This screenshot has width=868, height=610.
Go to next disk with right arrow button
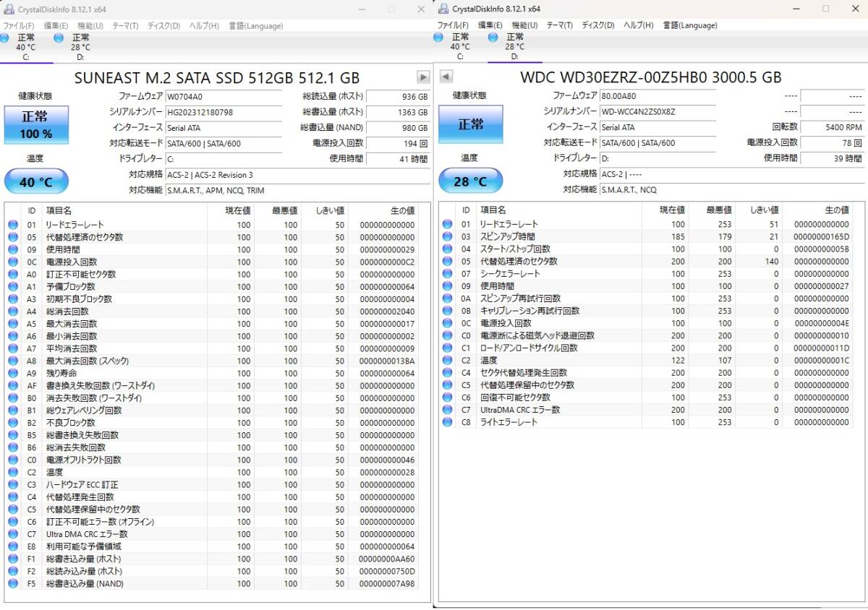423,77
